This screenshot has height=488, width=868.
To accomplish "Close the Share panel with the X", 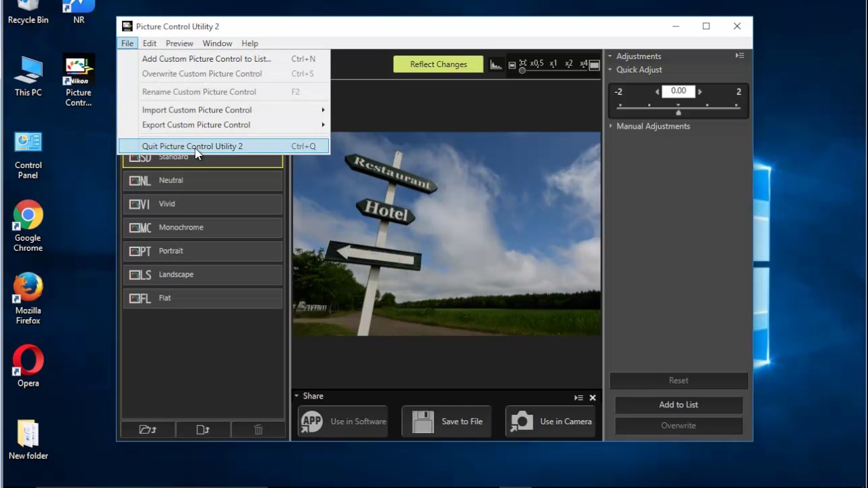I will (593, 398).
